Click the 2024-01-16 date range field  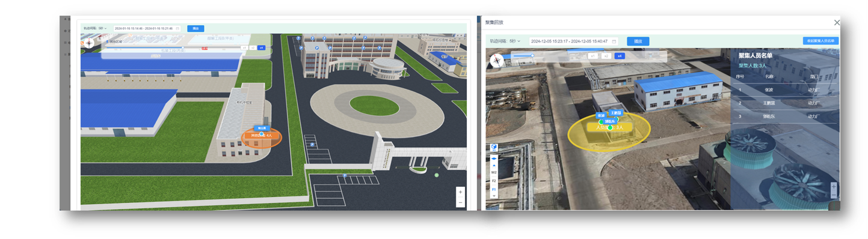(x=147, y=28)
